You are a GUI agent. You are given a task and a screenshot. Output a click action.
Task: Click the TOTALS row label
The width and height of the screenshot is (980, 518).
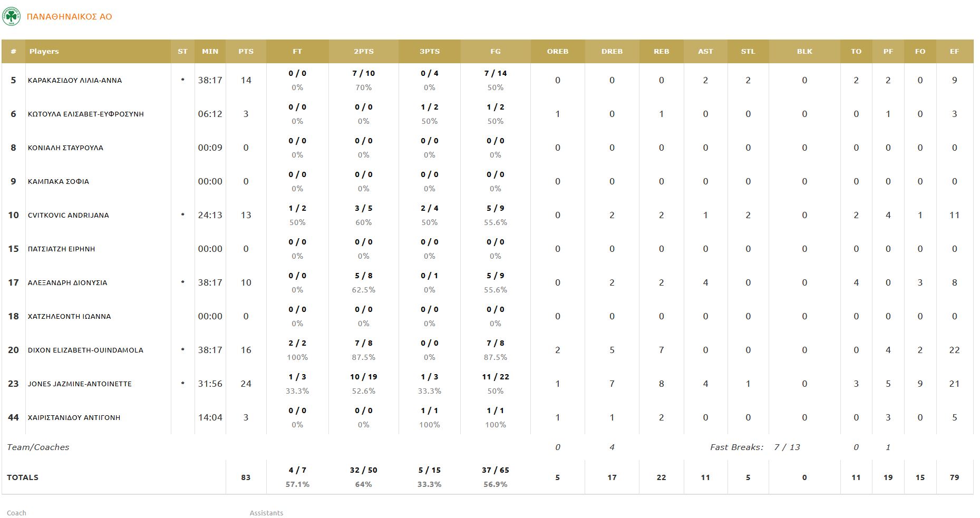click(23, 477)
